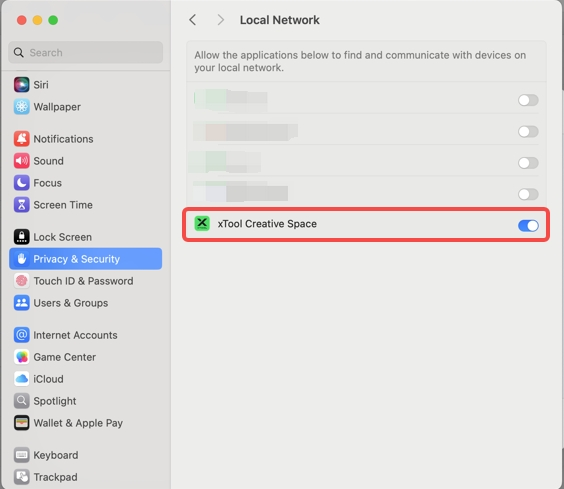Go forward using the right chevron
The width and height of the screenshot is (564, 489).
[x=220, y=20]
